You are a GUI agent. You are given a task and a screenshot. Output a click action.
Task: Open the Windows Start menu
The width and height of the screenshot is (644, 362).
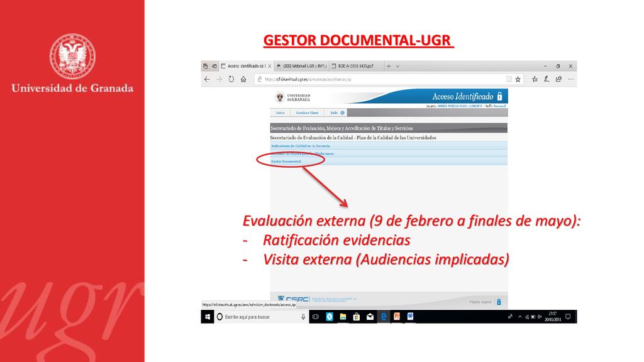(208, 317)
